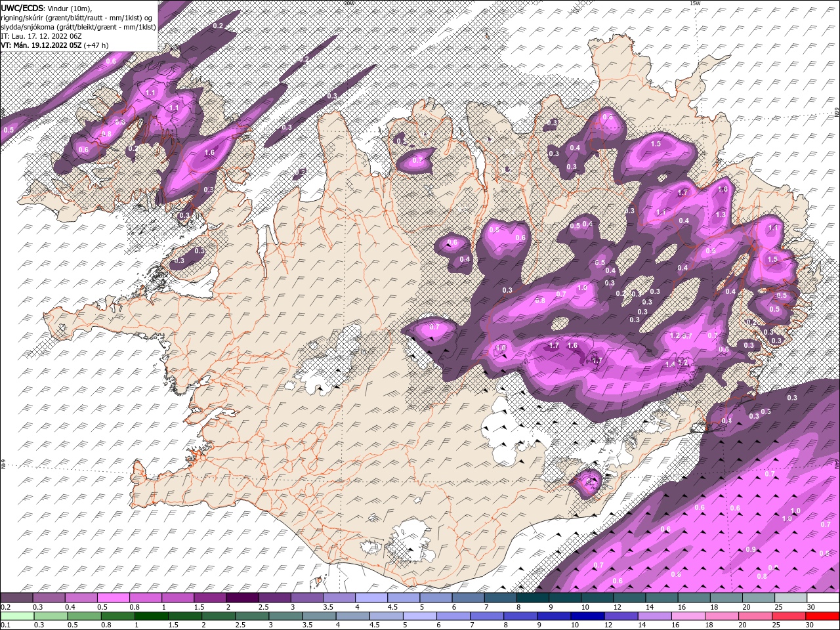This screenshot has width=840, height=630.
Task: Click the '2.5' label in rain legend
Action: coord(240,625)
